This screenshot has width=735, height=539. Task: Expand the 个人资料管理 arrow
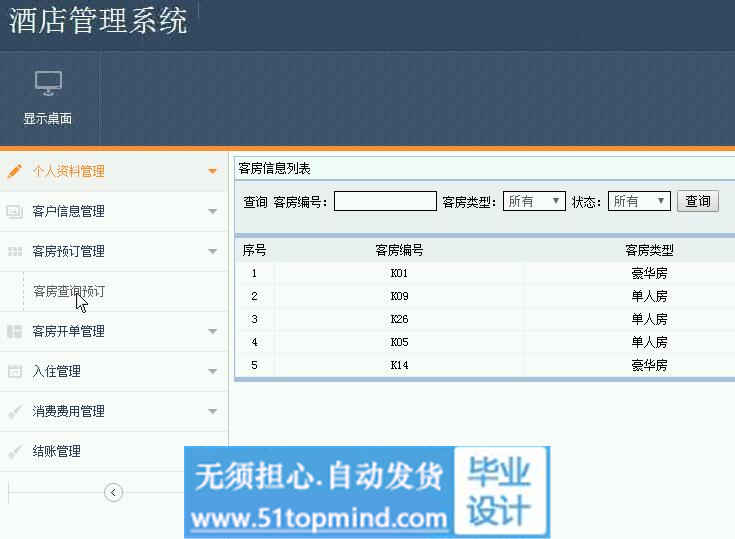[212, 172]
